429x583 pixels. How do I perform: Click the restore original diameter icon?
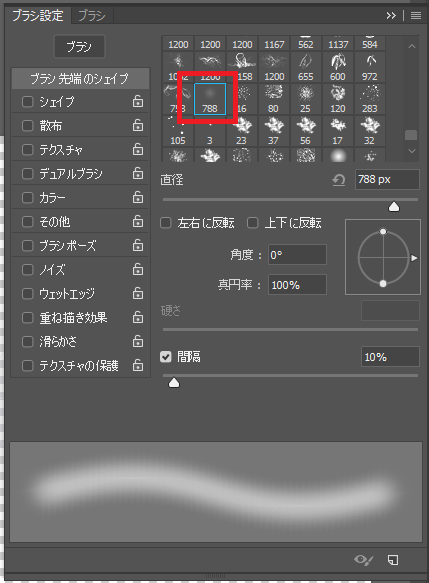[339, 180]
